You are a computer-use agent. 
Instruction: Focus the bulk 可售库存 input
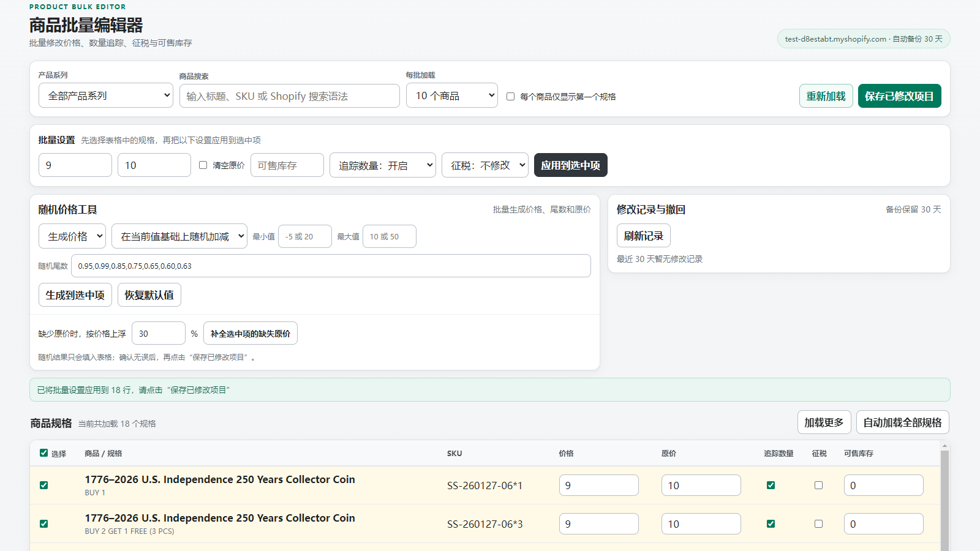[x=287, y=165]
